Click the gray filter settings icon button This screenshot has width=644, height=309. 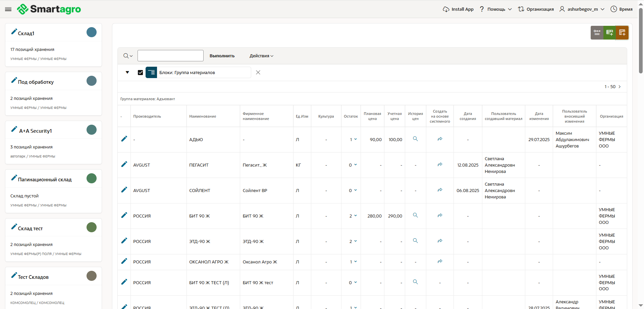coord(597,33)
